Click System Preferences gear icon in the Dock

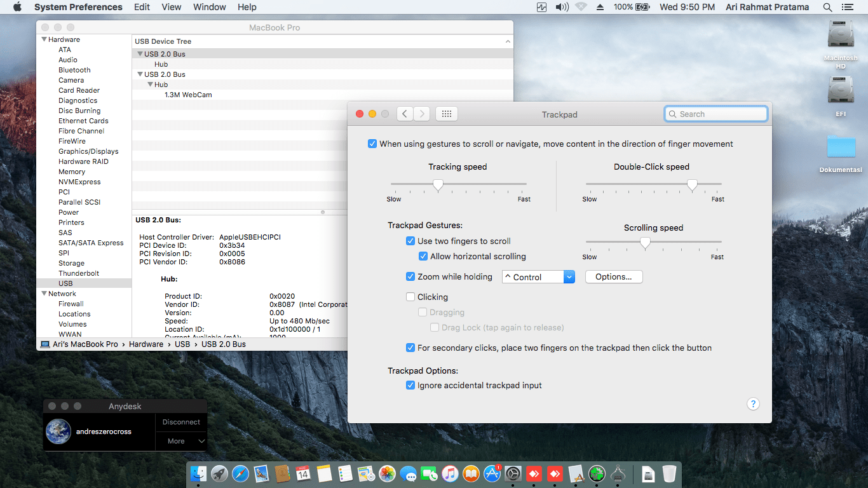coord(513,473)
